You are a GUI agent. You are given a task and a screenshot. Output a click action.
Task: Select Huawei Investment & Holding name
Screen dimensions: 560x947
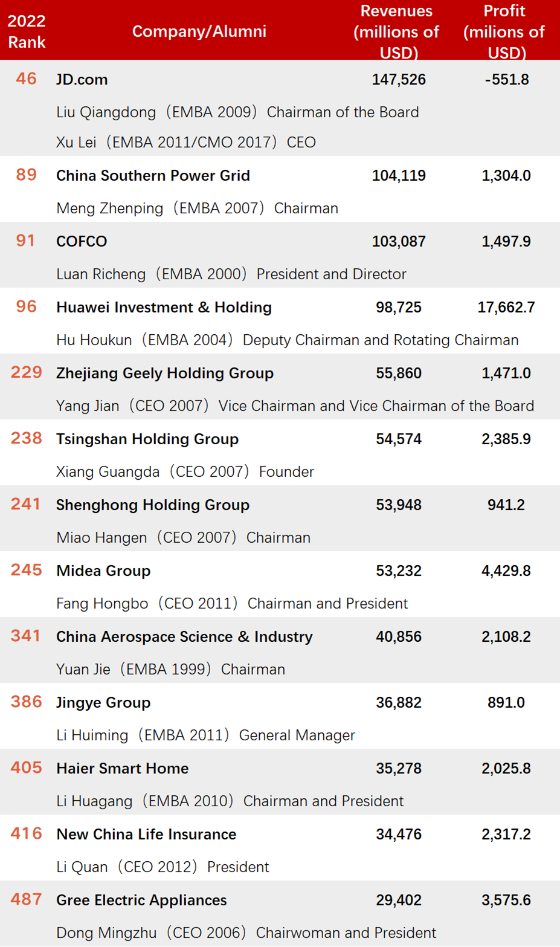[x=164, y=308]
